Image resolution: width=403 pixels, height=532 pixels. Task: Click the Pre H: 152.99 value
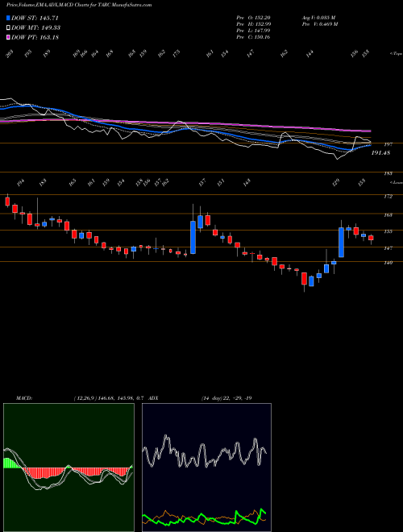pos(253,24)
